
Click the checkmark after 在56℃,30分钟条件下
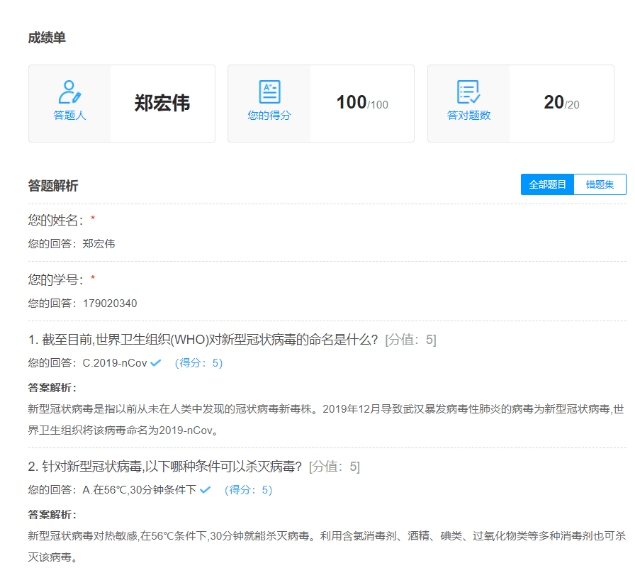click(205, 490)
